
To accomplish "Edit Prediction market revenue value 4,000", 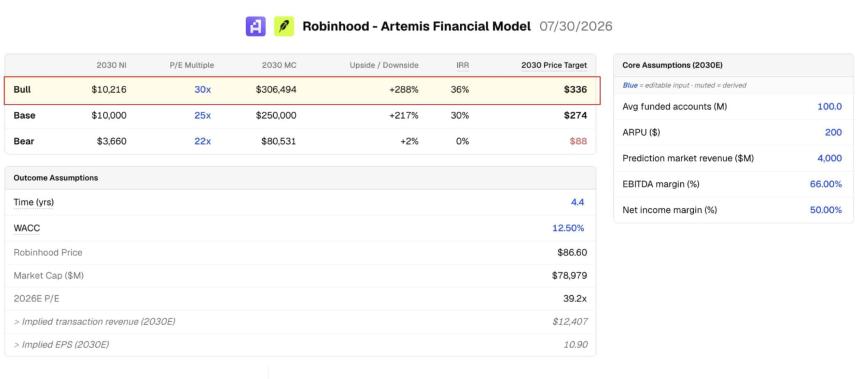I will [x=830, y=158].
